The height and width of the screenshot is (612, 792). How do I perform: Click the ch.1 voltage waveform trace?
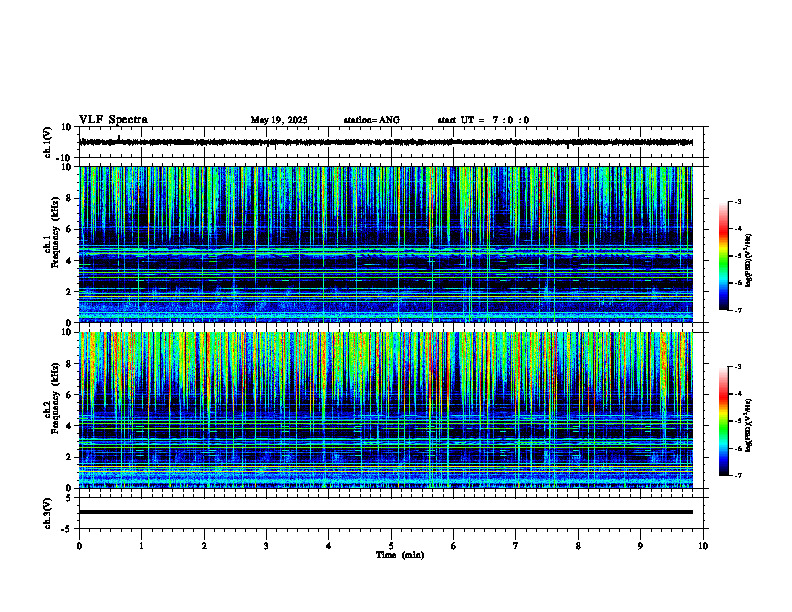(386, 142)
